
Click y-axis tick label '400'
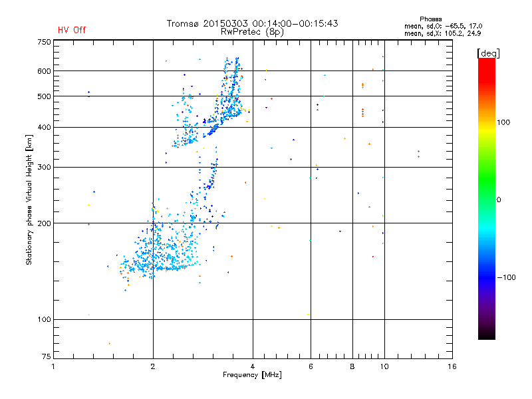(44, 128)
